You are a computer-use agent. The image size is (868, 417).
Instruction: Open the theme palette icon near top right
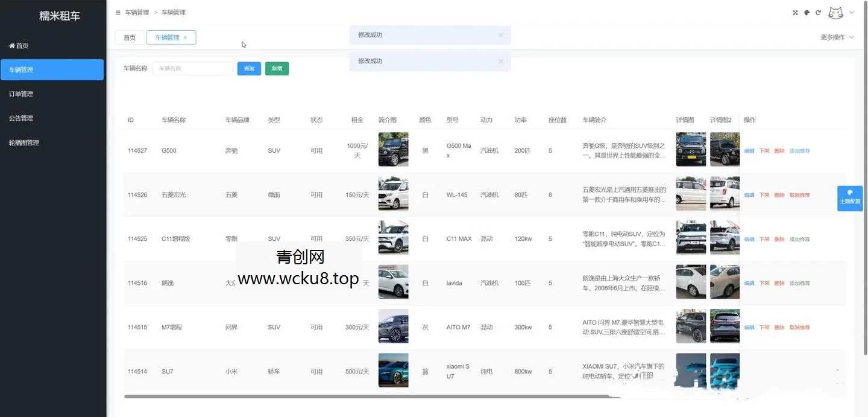[x=807, y=12]
